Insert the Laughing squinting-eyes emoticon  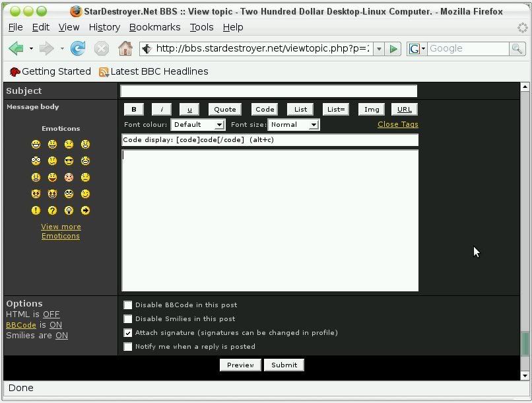point(86,161)
